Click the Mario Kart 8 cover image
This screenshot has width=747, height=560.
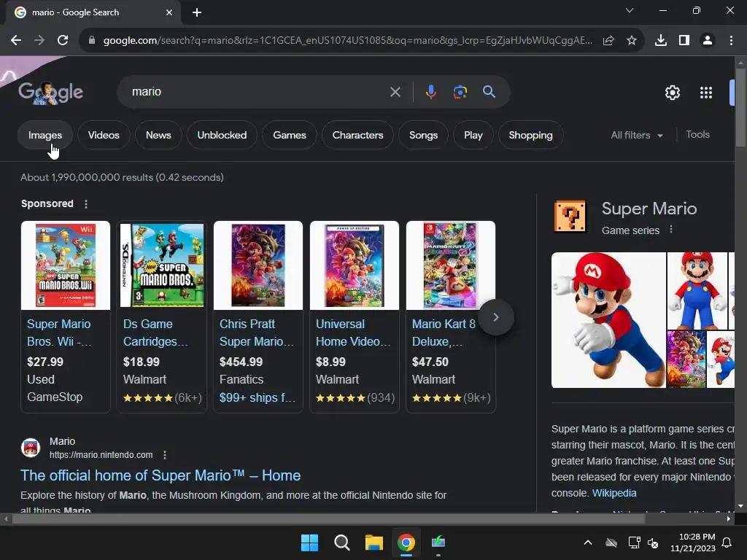tap(451, 265)
